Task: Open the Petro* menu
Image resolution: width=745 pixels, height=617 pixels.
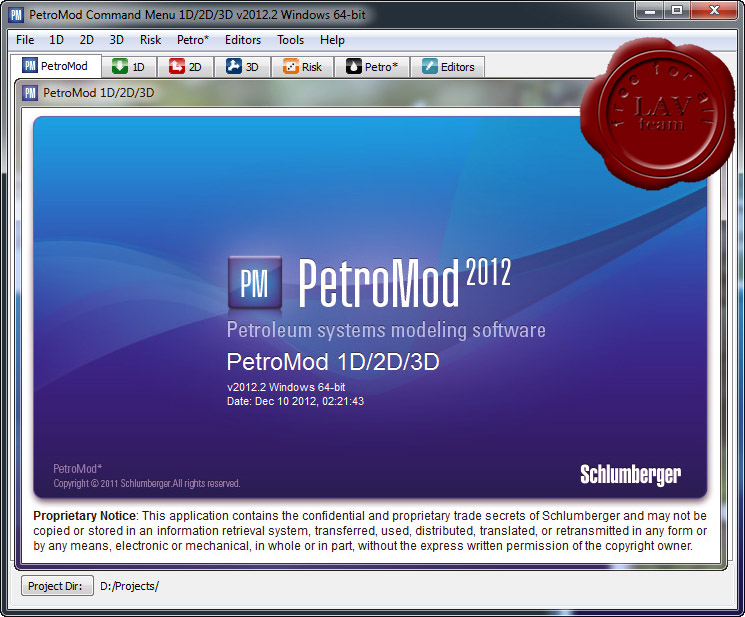Action: tap(192, 40)
